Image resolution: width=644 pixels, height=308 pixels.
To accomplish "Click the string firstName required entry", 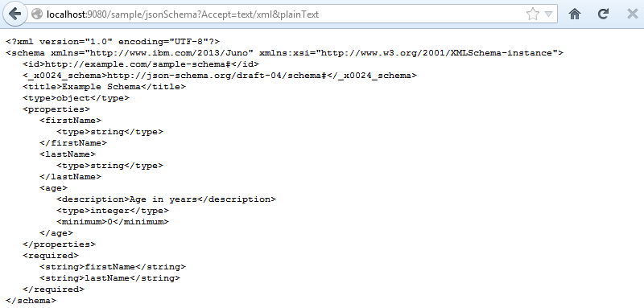I will (113, 267).
